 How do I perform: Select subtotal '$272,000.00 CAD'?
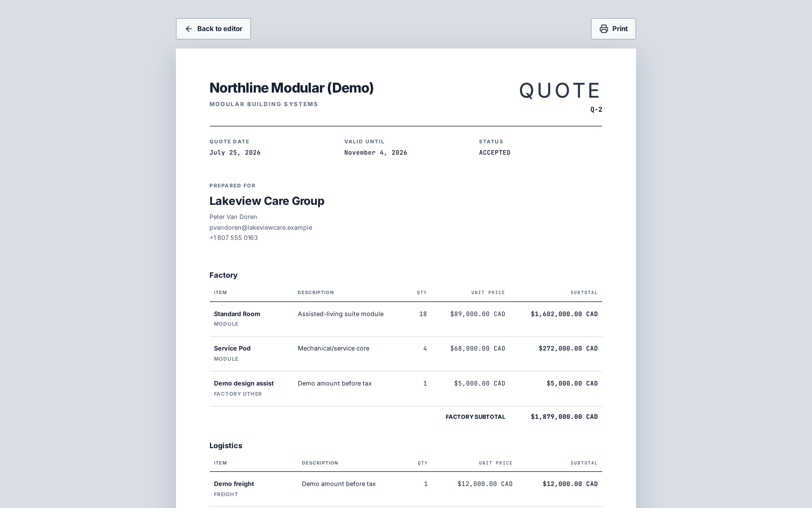[x=568, y=349]
